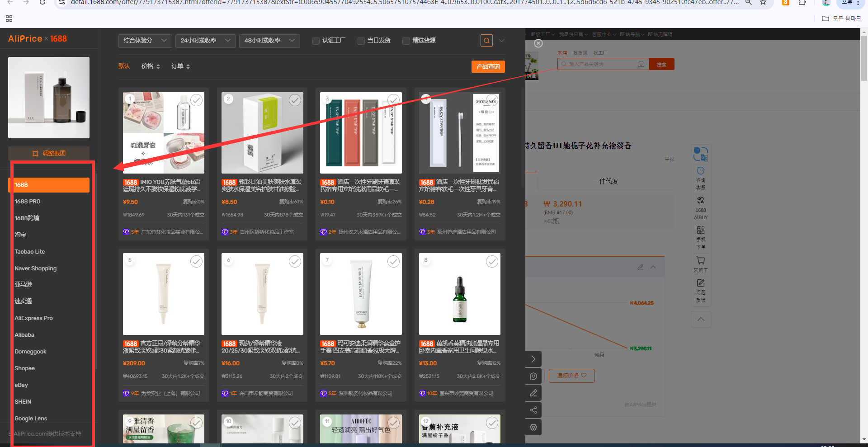Click the source product thumbnail in the AliPrice sidebar

(49, 98)
